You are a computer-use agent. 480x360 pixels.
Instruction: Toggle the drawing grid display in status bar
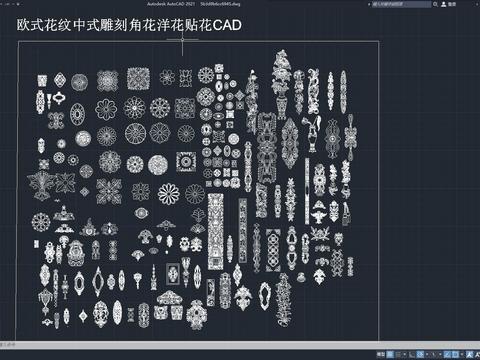click(x=390, y=354)
